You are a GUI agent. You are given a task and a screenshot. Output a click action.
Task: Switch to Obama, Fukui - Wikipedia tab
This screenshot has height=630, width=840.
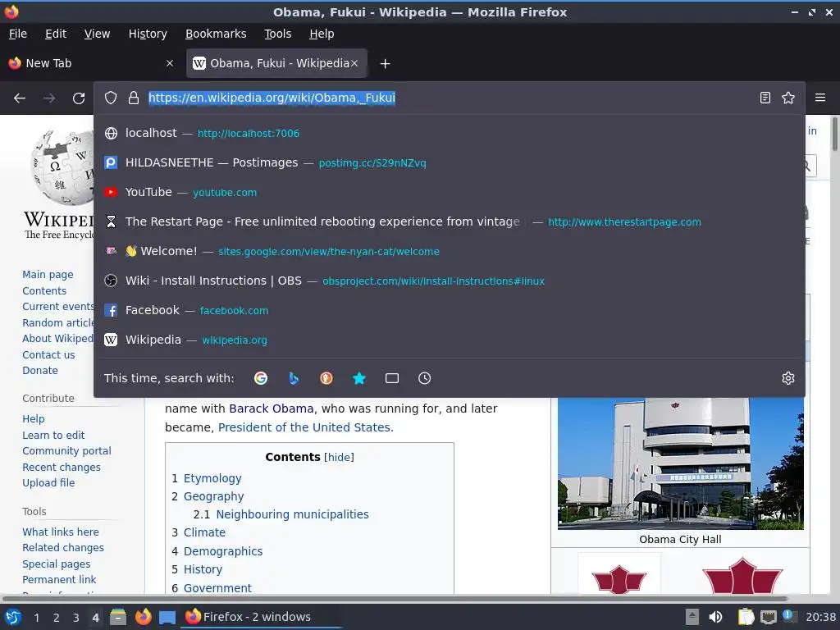tap(276, 63)
